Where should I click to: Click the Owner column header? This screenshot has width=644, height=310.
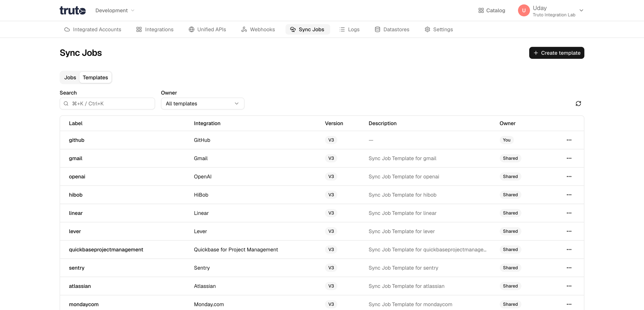(507, 123)
